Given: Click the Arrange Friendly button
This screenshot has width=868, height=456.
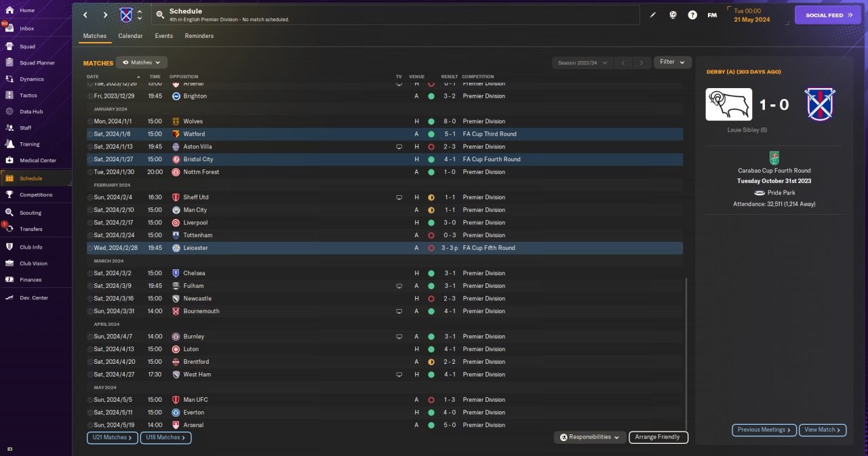Looking at the screenshot, I should pos(658,437).
